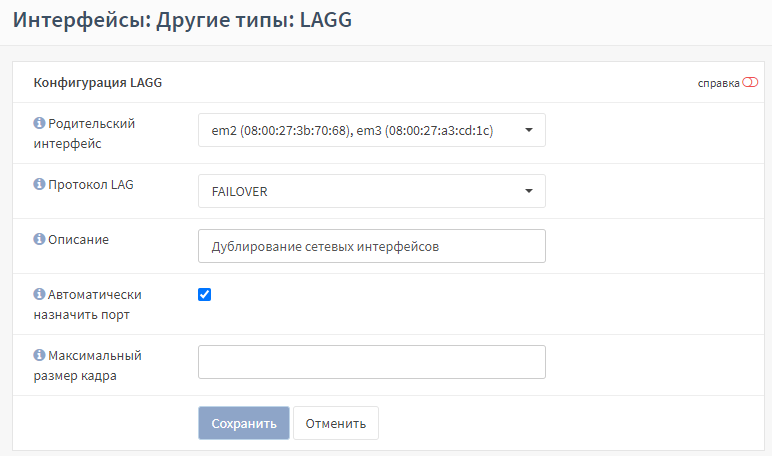Open the Протокол LAG dropdown showing FAILOVER
The height and width of the screenshot is (456, 772).
point(372,191)
